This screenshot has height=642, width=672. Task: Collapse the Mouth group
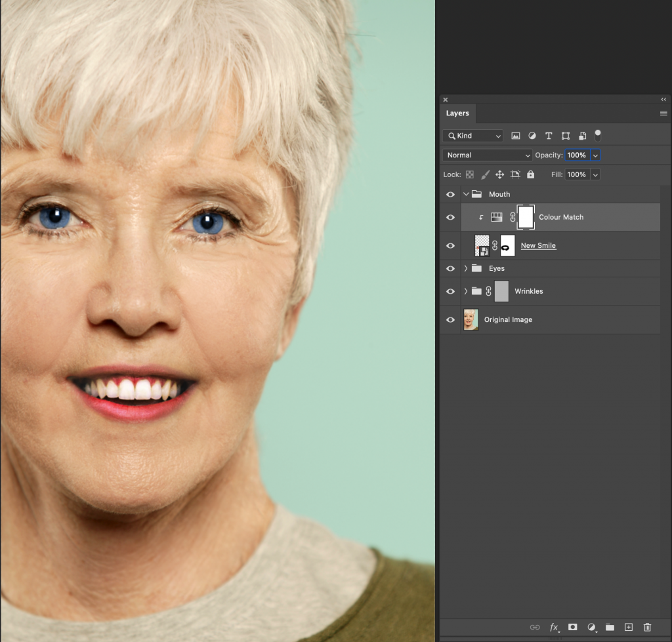tap(466, 194)
